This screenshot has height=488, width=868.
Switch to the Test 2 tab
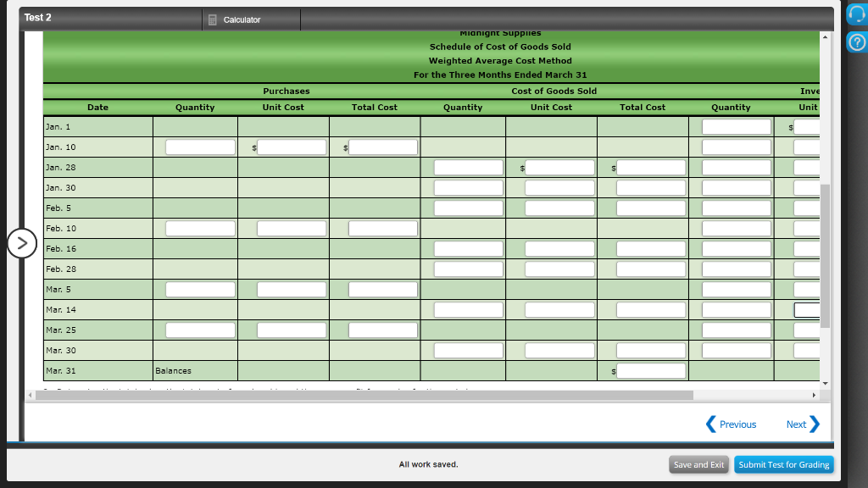(x=38, y=17)
